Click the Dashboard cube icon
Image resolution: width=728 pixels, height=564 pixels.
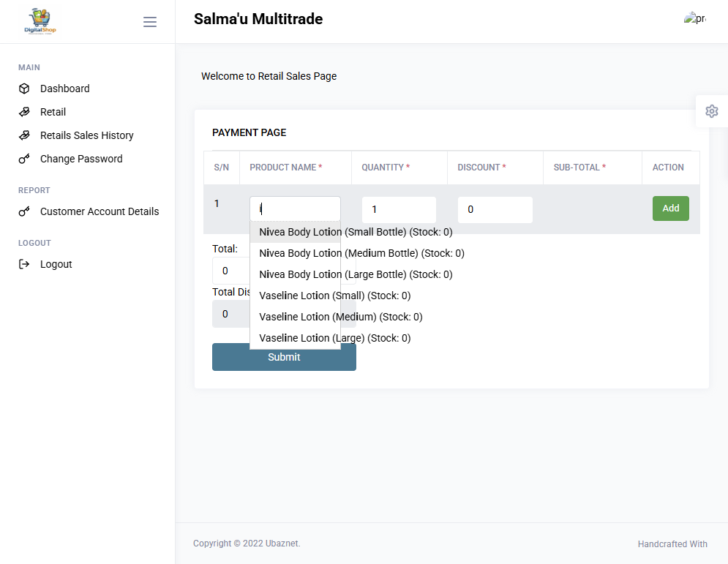click(x=24, y=89)
